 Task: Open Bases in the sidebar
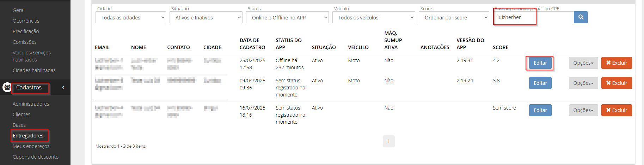click(19, 125)
